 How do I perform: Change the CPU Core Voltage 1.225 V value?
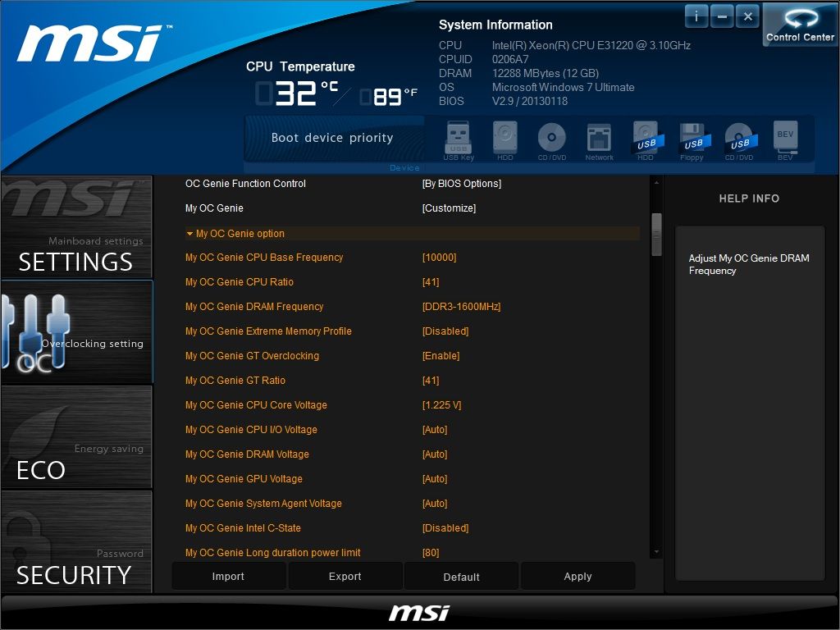(x=441, y=405)
